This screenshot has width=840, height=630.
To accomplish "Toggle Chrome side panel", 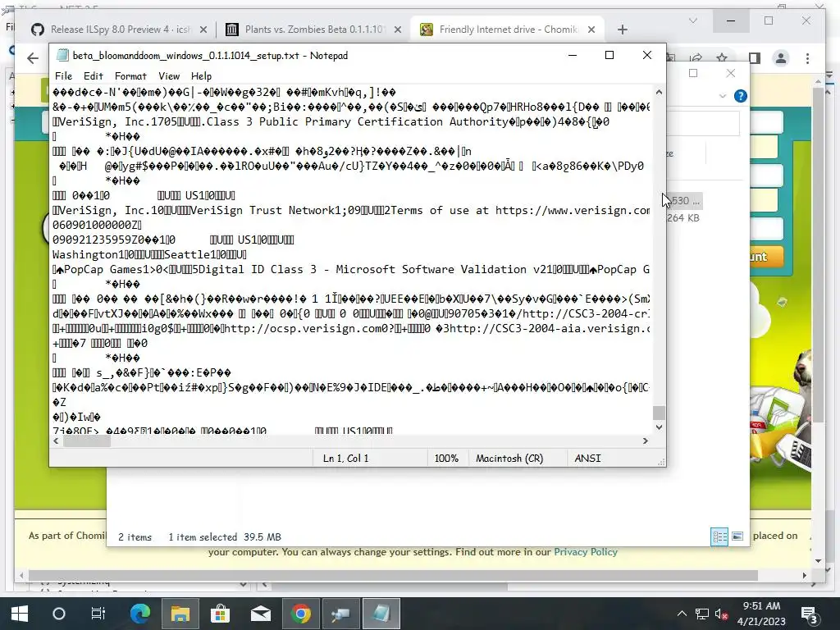I will [x=755, y=58].
